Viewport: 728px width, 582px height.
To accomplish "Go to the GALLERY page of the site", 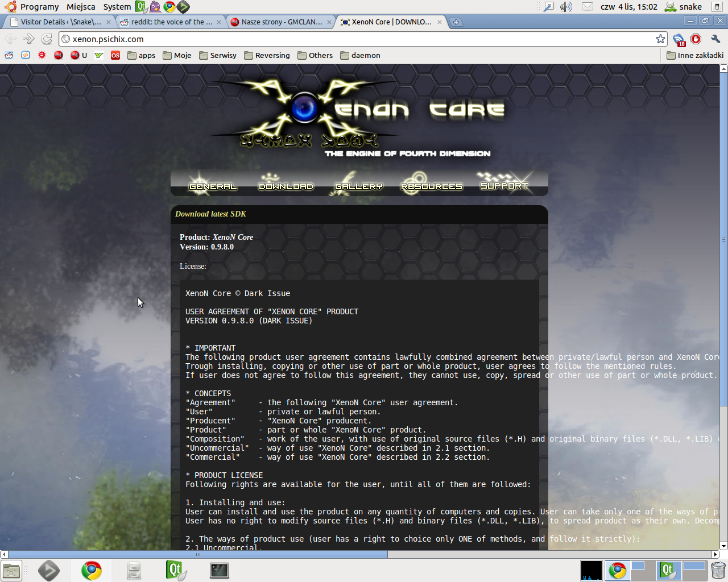I will pyautogui.click(x=358, y=186).
